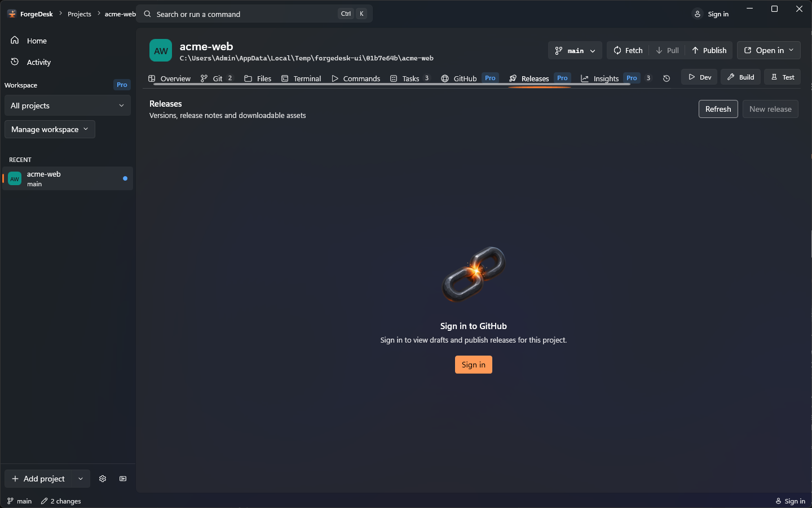This screenshot has height=508, width=812.
Task: Focus the Search or run a command field
Action: 254,14
